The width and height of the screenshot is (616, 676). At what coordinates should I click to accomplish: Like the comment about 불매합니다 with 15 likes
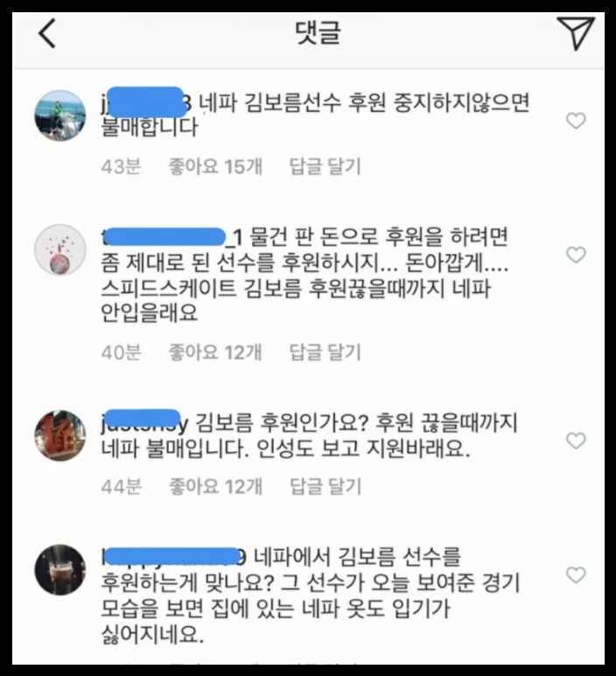(x=576, y=121)
